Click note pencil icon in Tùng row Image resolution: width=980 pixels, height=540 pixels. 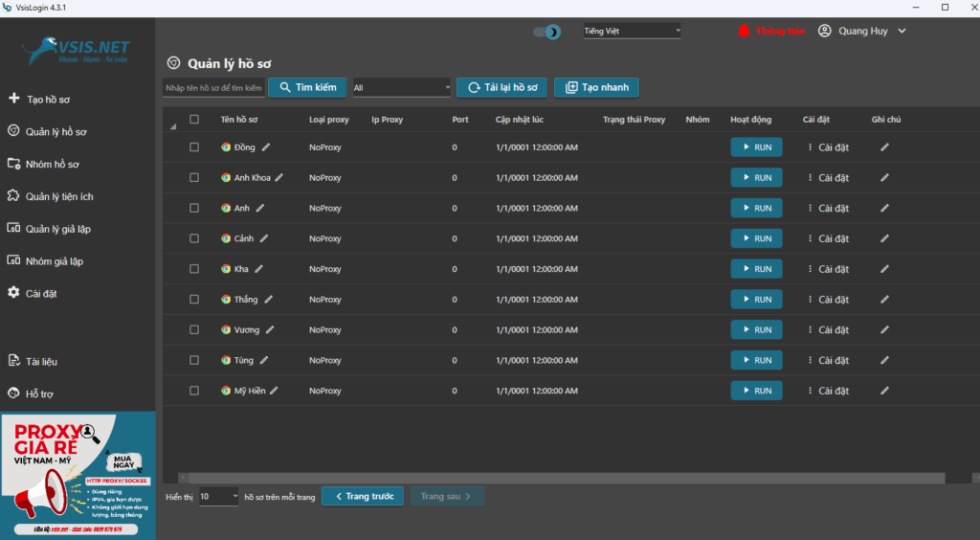coord(884,361)
